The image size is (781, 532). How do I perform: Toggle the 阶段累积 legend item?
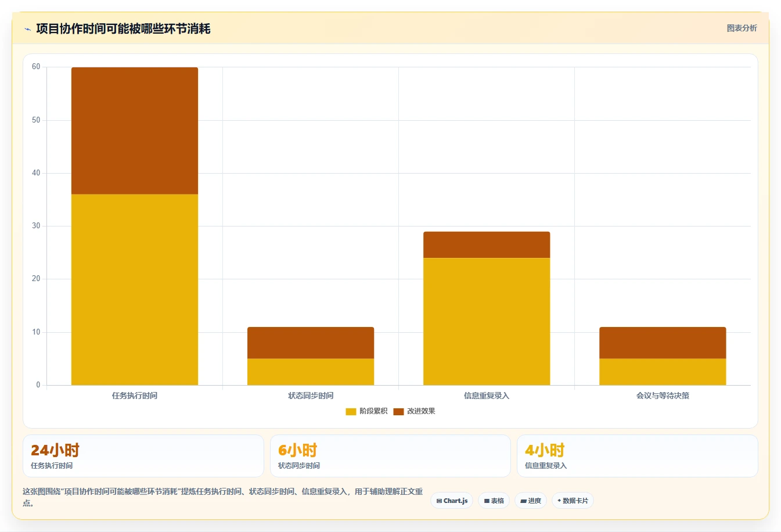point(366,411)
